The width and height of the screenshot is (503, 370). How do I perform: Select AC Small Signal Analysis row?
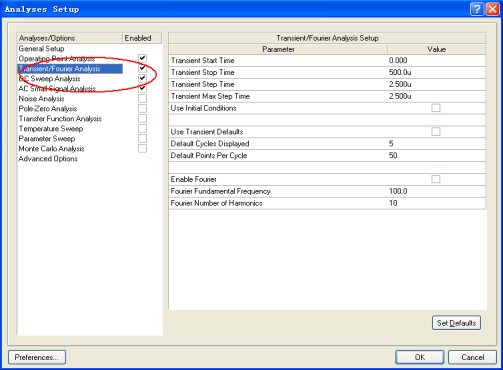[57, 89]
